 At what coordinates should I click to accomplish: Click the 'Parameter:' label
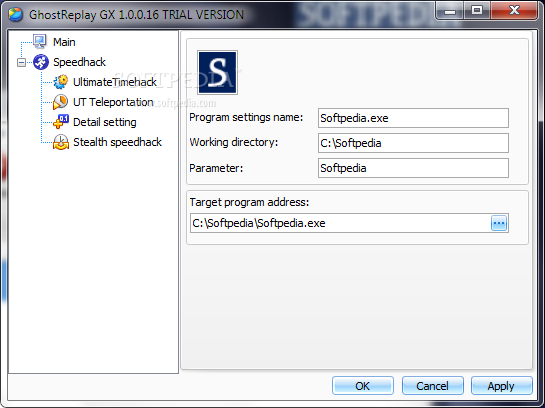216,168
